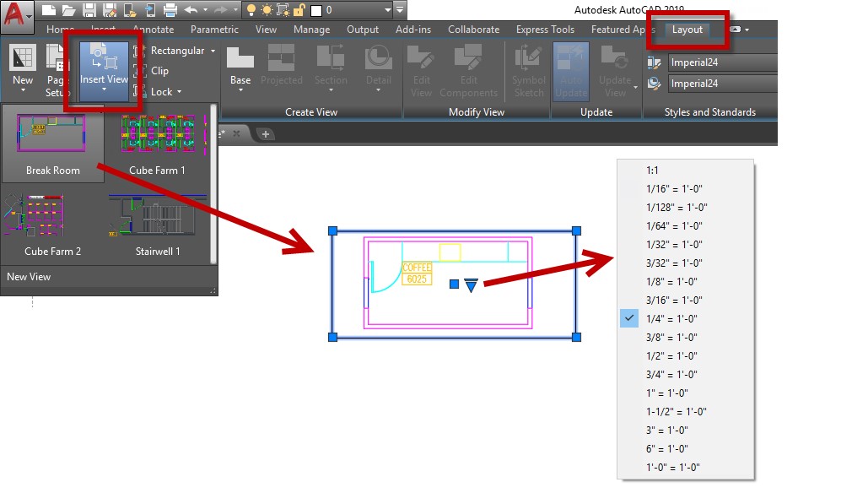Toggle the layer on/off lightbulb icon
The width and height of the screenshot is (868, 493).
pos(251,10)
